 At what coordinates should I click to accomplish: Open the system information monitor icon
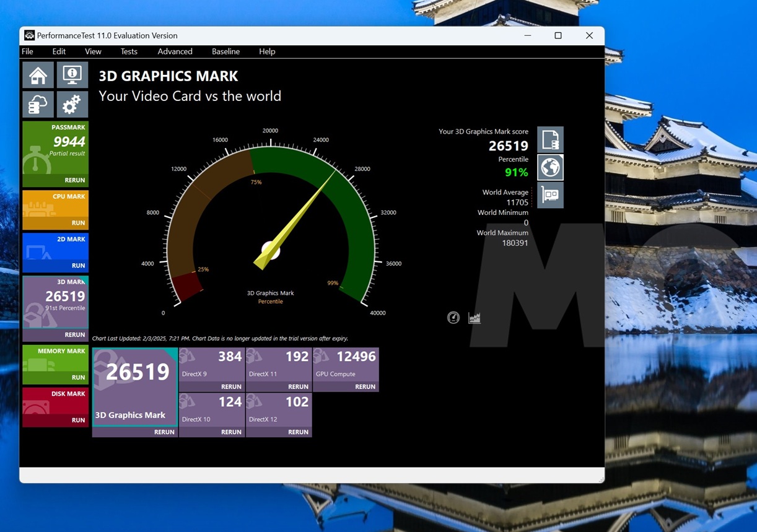click(72, 75)
